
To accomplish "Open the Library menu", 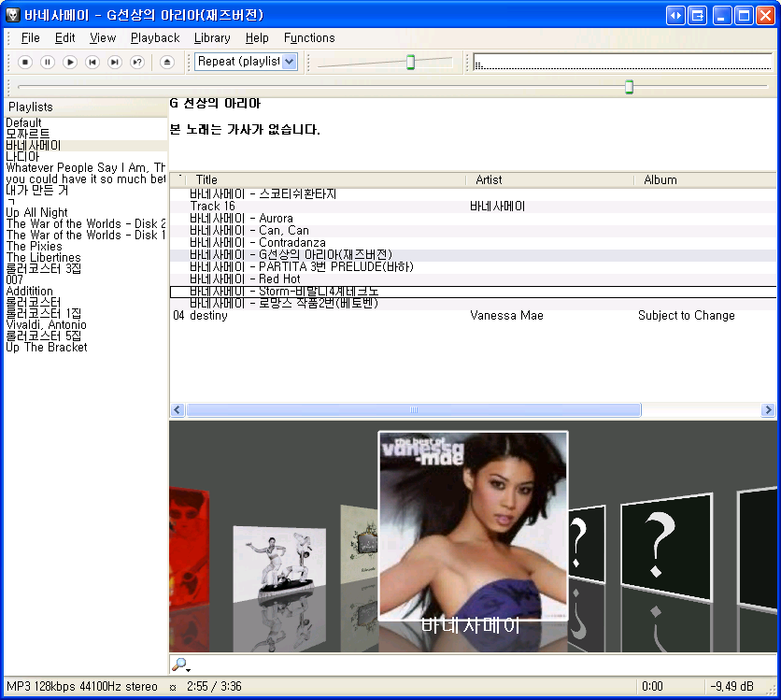I will 212,38.
